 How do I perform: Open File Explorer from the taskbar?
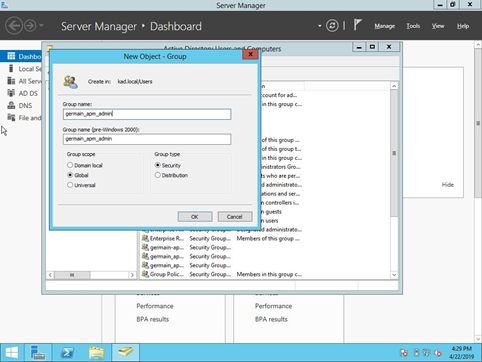(96, 353)
